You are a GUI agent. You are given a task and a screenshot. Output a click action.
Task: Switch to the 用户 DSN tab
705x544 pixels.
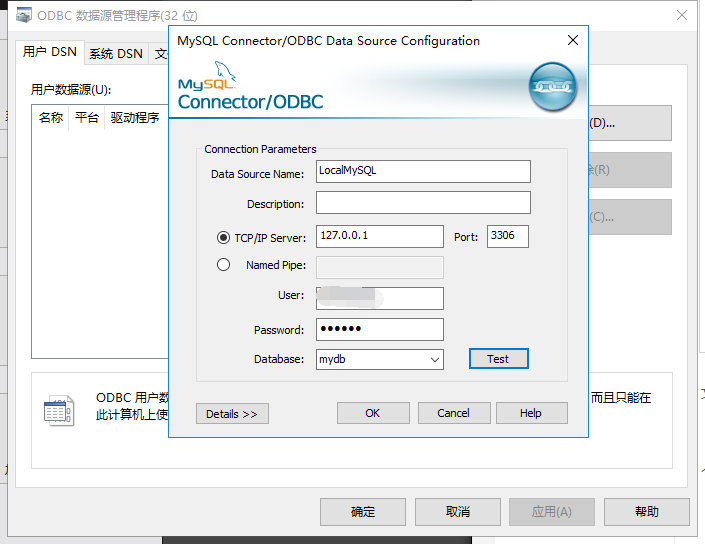50,52
